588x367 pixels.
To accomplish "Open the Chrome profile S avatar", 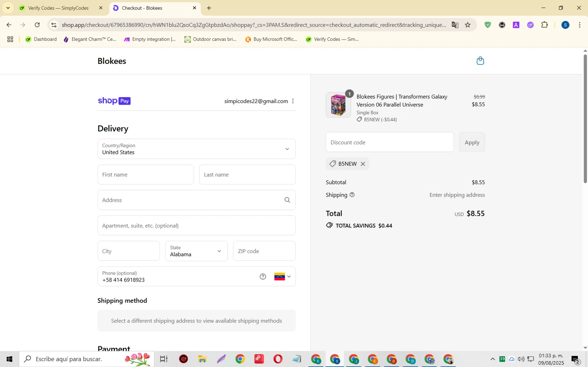I will point(565,25).
